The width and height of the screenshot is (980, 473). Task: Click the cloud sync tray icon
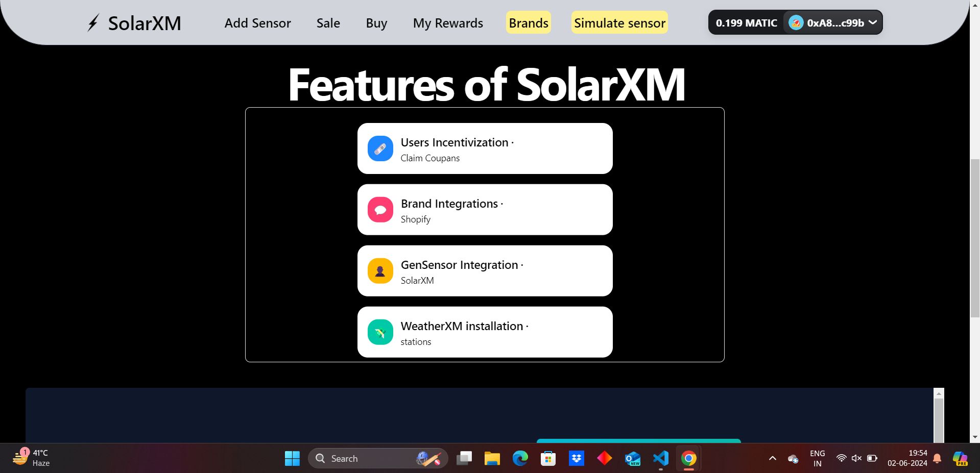(x=793, y=459)
